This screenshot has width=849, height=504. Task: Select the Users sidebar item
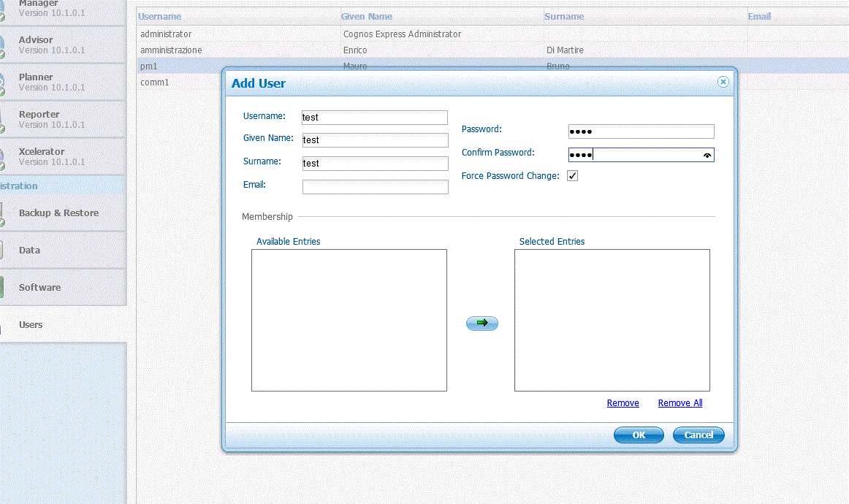[63, 325]
